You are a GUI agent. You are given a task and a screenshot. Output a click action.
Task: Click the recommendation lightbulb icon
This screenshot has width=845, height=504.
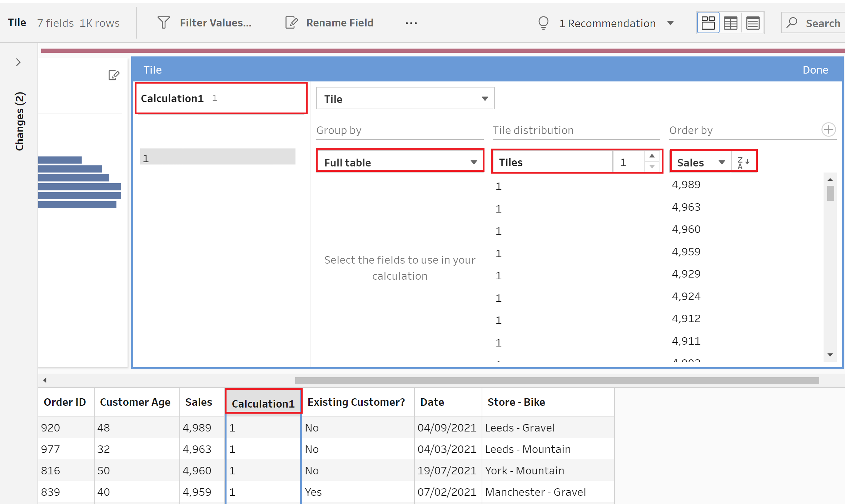coord(543,23)
